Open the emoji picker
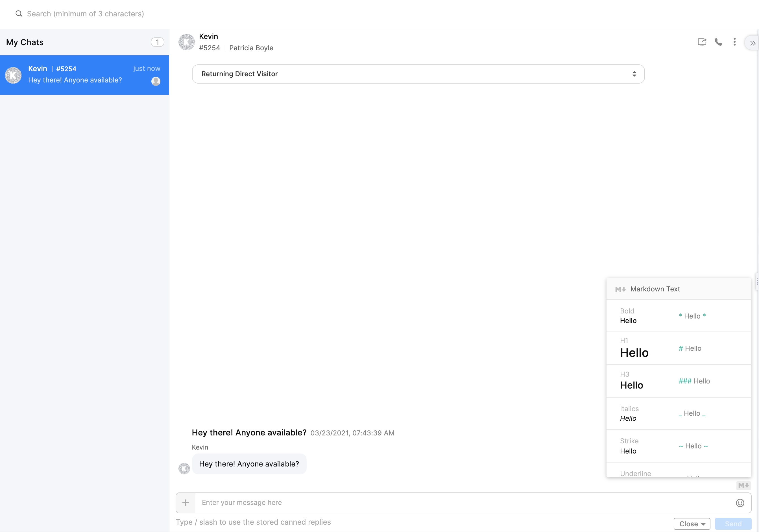 [x=740, y=503]
